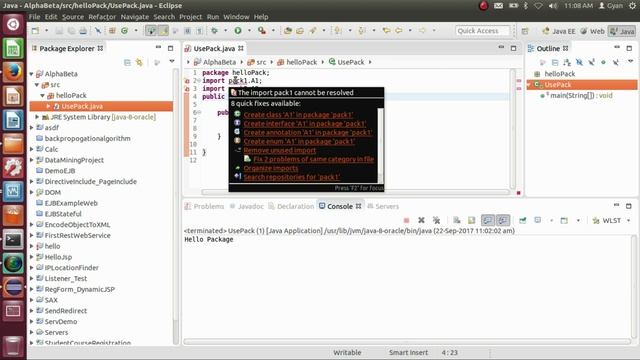This screenshot has height=360, width=640.
Task: Select the Calc project
Action: [x=51, y=149]
